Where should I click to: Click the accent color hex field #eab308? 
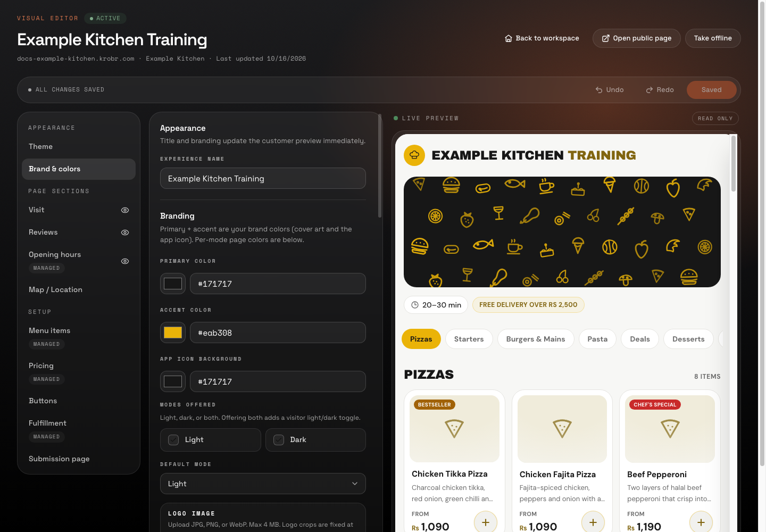pyautogui.click(x=278, y=332)
